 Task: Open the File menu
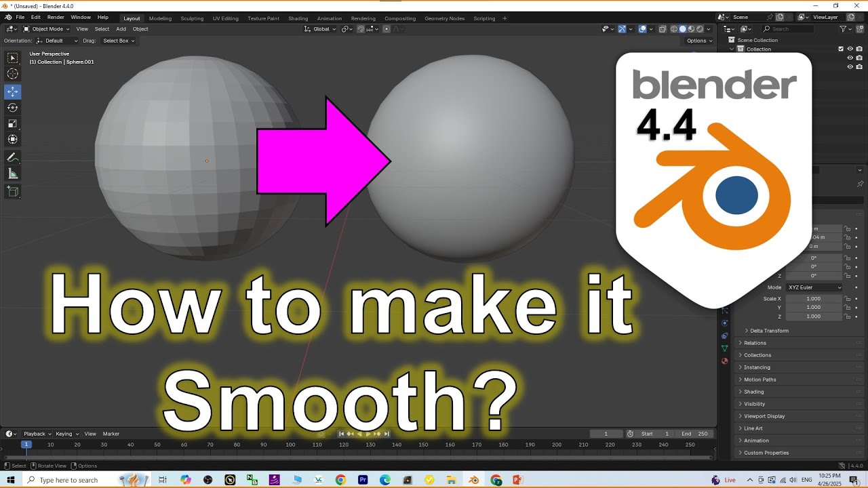click(20, 17)
